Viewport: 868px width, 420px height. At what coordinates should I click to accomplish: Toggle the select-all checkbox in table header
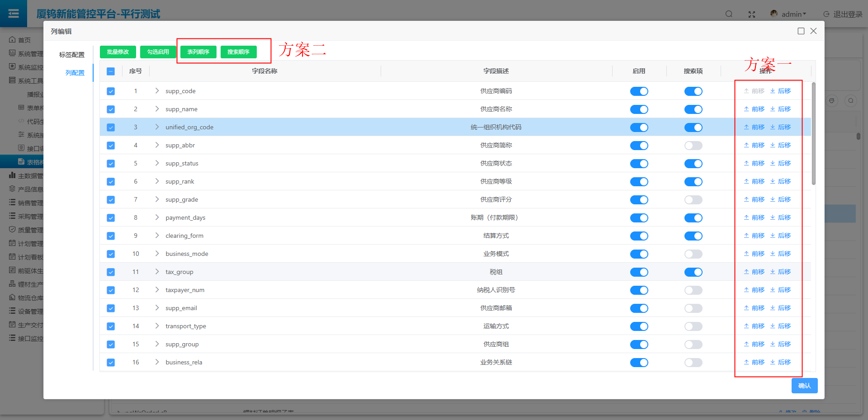click(x=111, y=71)
